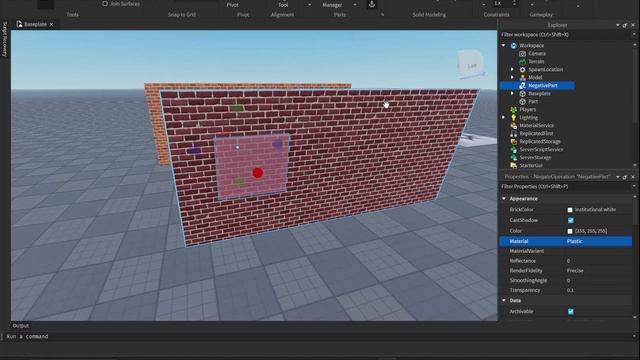Select ReplicatedStorage in Explorer
The width and height of the screenshot is (640, 360).
[540, 142]
